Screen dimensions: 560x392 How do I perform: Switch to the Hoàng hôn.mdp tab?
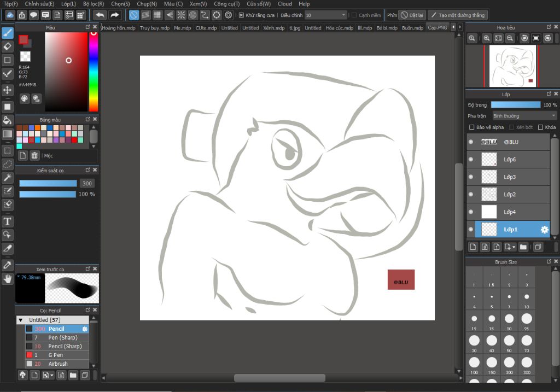(119, 28)
